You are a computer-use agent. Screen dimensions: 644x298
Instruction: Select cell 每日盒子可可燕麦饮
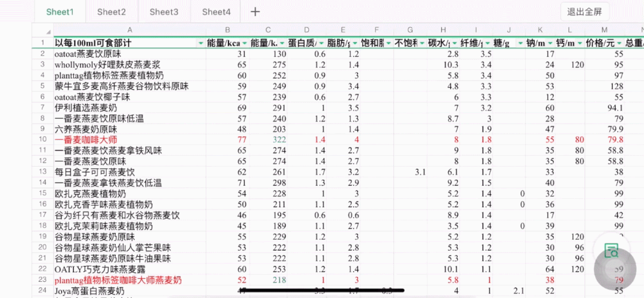129,172
